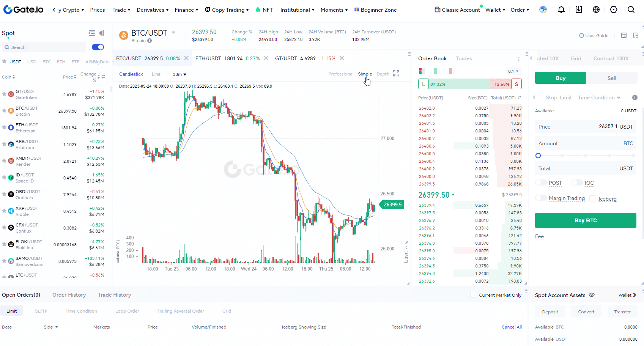
Task: Open the 30m timeframe dropdown
Action: (x=180, y=74)
